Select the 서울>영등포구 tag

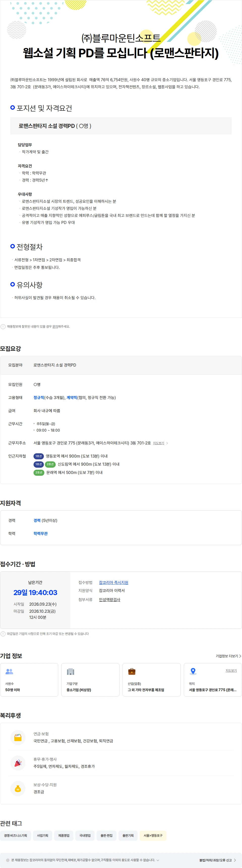click(153, 836)
